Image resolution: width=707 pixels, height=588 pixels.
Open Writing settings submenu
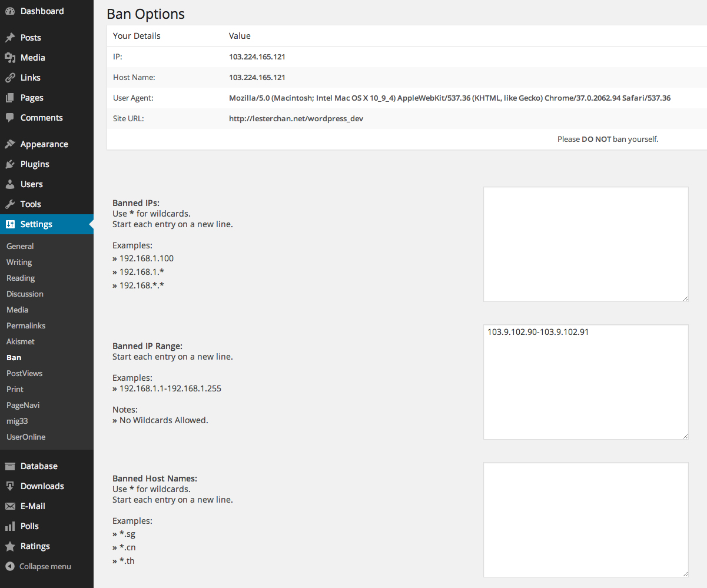click(19, 262)
